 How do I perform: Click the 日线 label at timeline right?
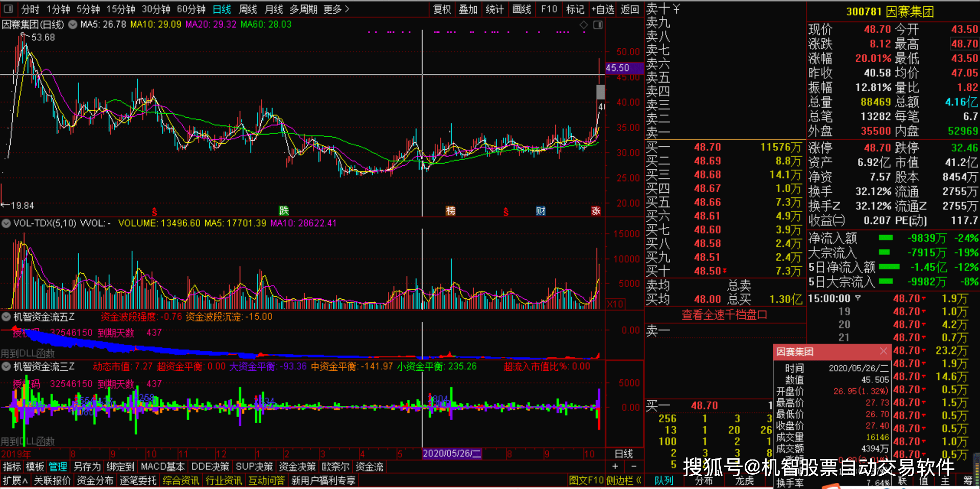(624, 453)
